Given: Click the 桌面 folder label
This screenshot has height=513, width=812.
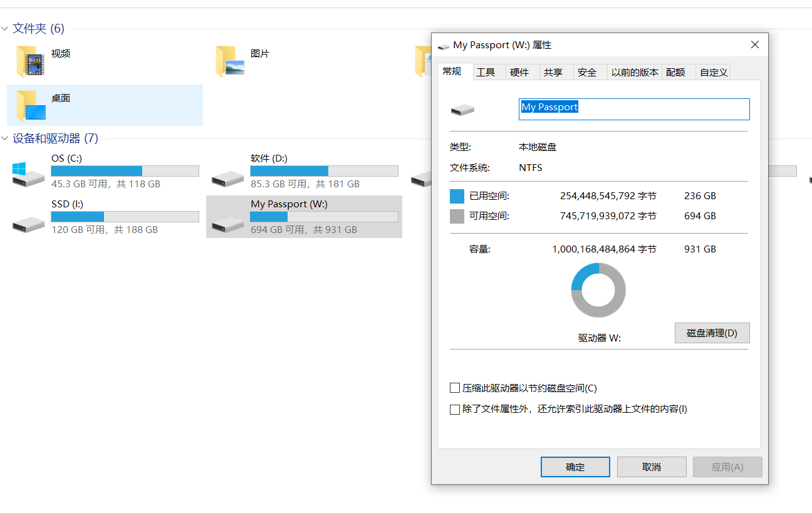Looking at the screenshot, I should [x=61, y=98].
